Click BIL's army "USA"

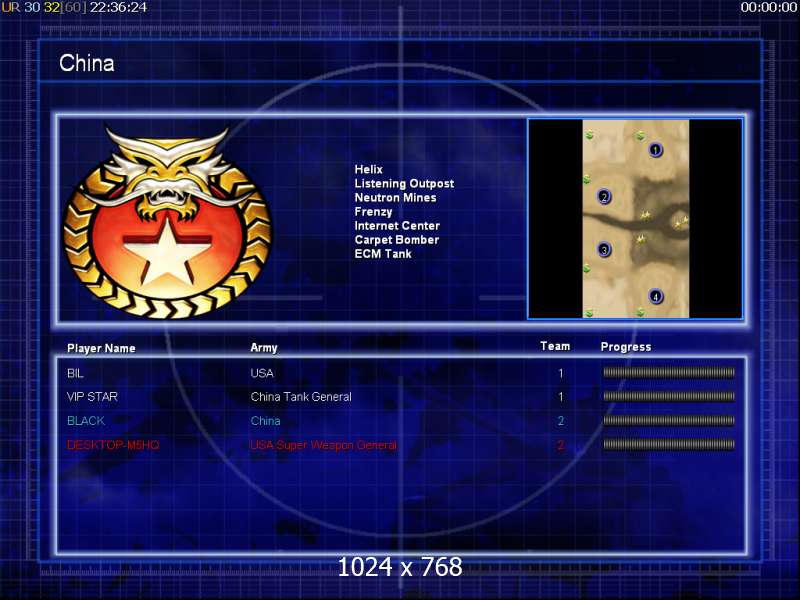click(262, 373)
